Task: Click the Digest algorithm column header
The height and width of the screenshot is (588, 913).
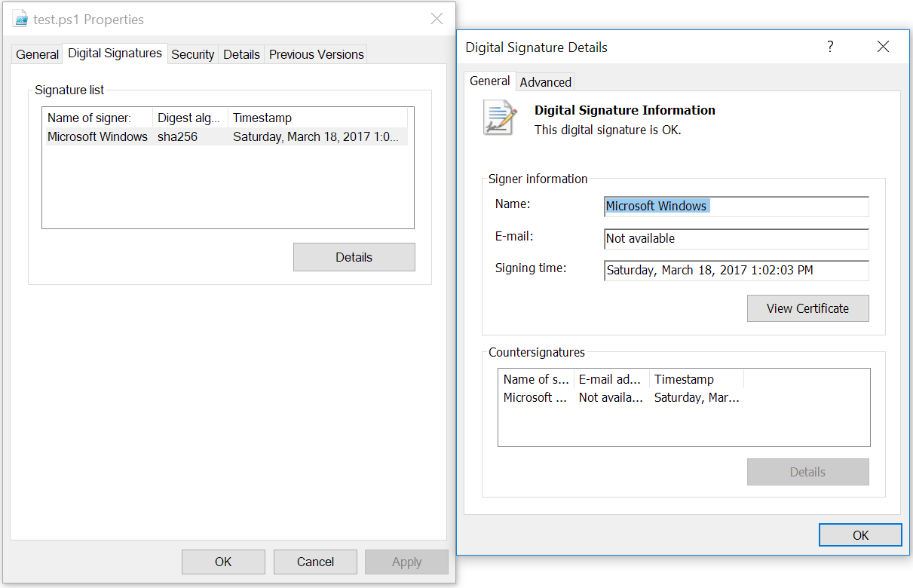Action: click(x=191, y=118)
